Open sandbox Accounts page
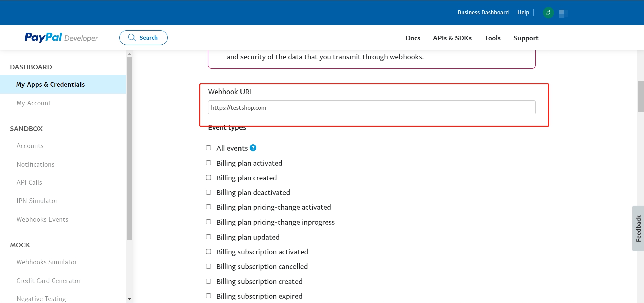Viewport: 644px width, 303px height. point(30,146)
